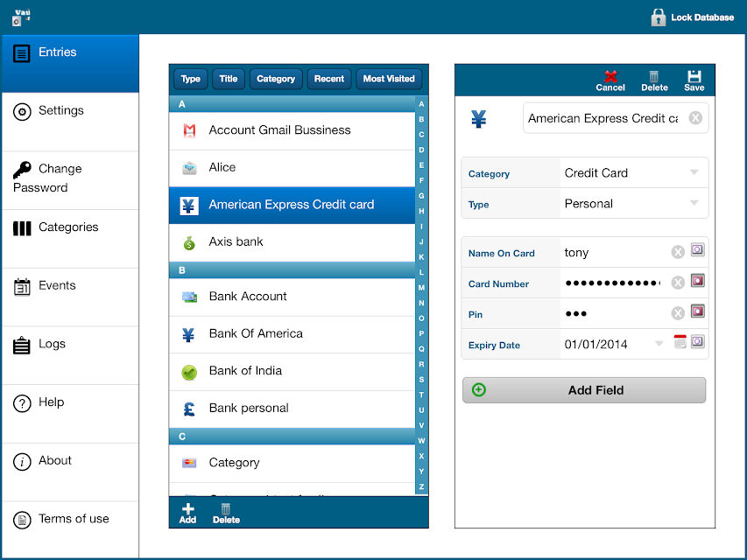Image resolution: width=747 pixels, height=560 pixels.
Task: Open the Category dropdown showing Credit Card
Action: (634, 173)
